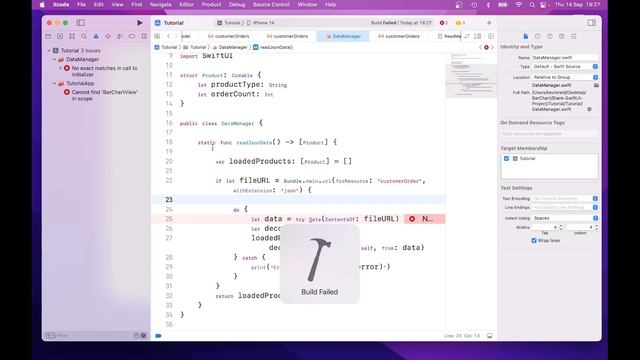Select the Quick Help inspector icon

pos(550,36)
